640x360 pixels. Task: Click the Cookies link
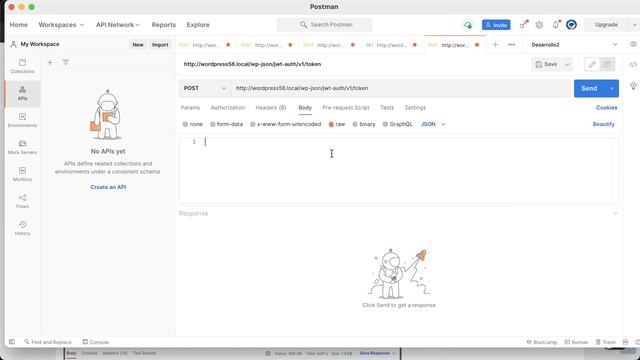coord(607,108)
